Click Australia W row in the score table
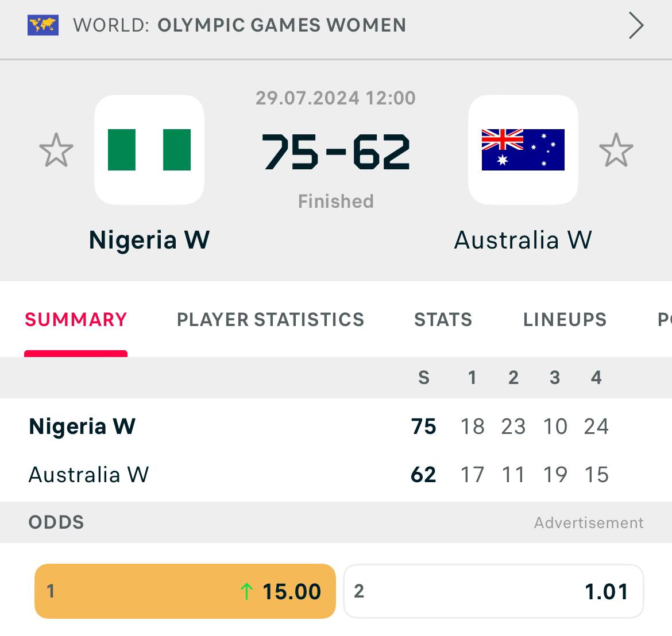Screen dimensions: 672x636 point(89,475)
